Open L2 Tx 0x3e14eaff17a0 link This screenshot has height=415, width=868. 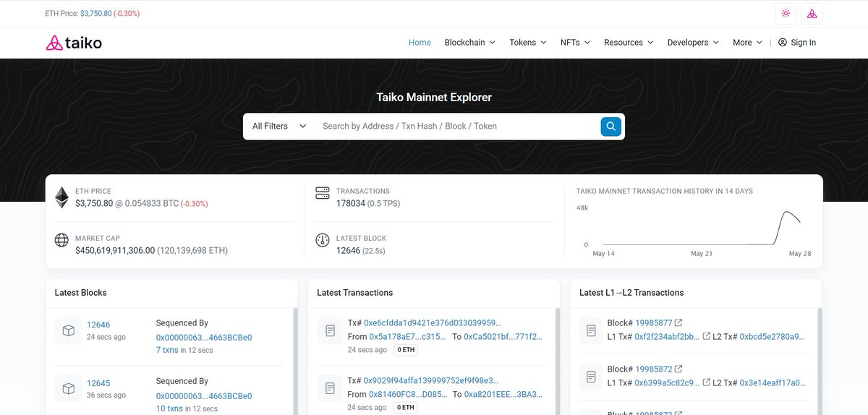coord(773,383)
